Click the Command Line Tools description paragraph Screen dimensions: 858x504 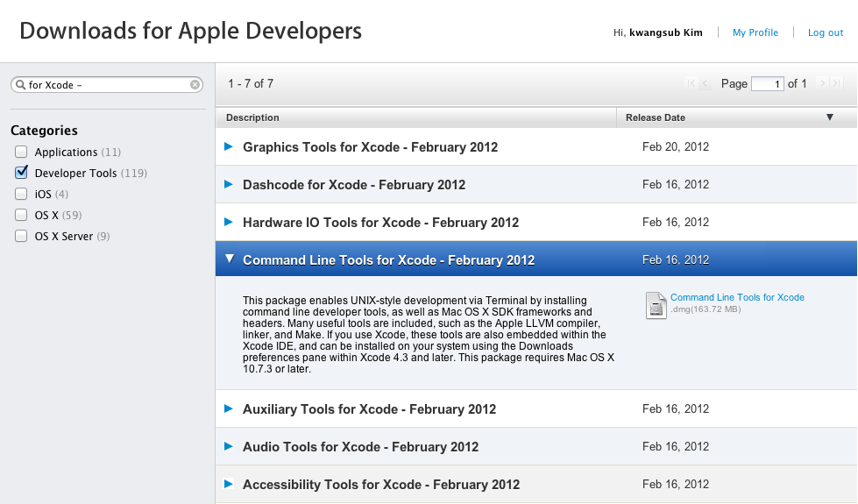[429, 334]
